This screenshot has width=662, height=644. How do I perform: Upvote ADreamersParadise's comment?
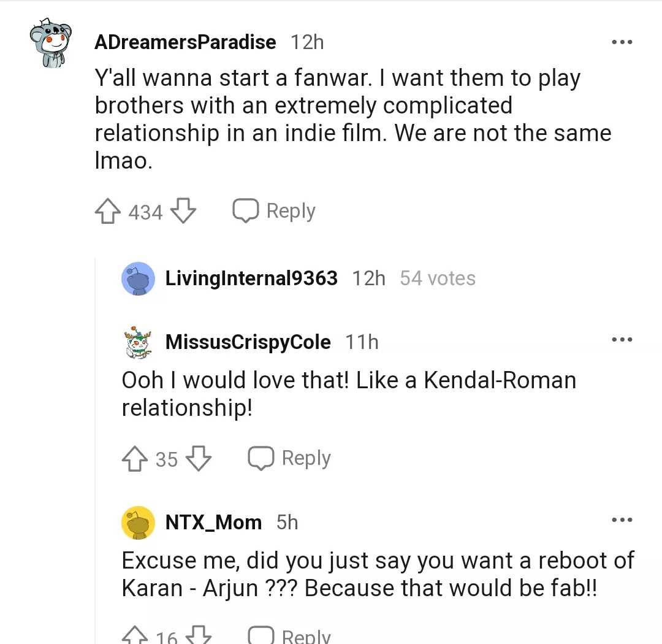pyautogui.click(x=108, y=212)
